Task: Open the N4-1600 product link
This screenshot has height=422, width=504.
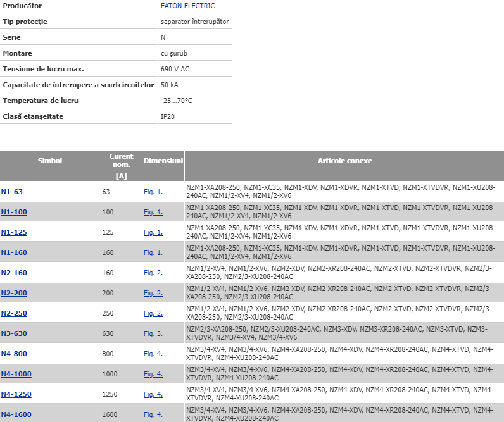Action: pyautogui.click(x=16, y=414)
